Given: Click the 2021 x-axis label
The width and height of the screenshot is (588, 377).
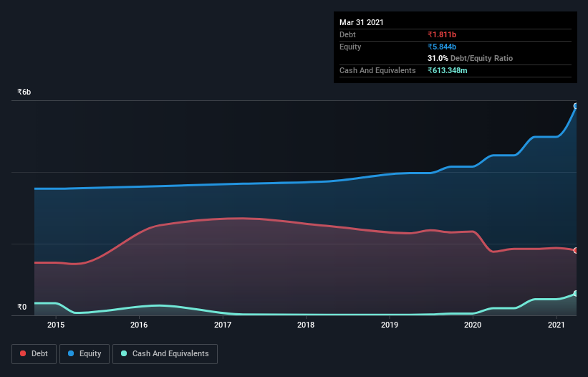Looking at the screenshot, I should pos(556,325).
